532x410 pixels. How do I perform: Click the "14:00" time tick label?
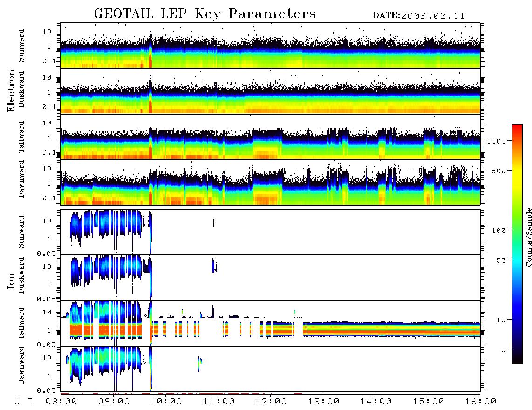(x=376, y=402)
